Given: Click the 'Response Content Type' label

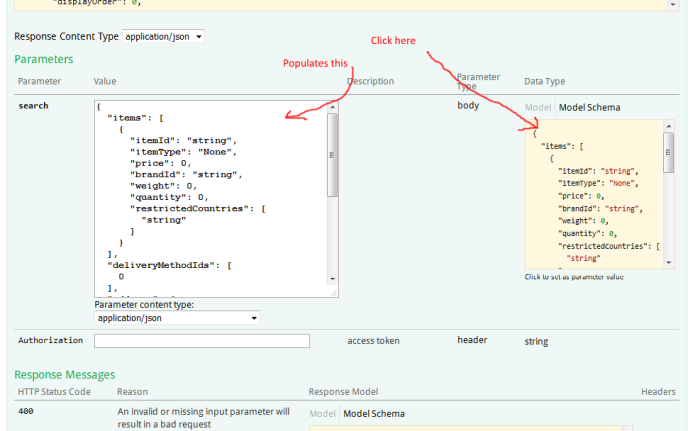Looking at the screenshot, I should 66,36.
